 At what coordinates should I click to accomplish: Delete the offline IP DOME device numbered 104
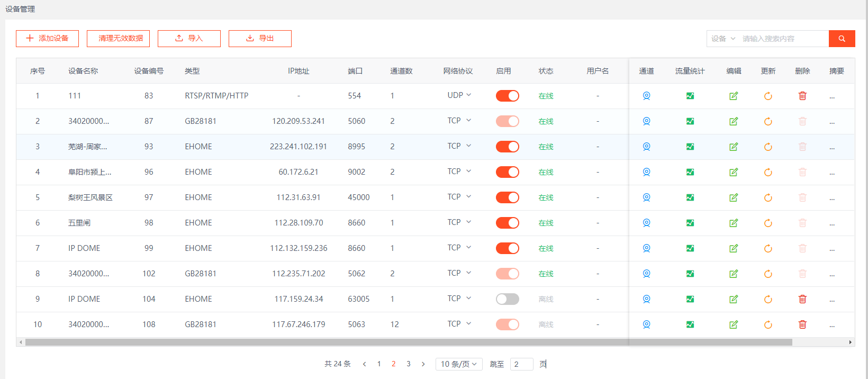click(x=802, y=299)
